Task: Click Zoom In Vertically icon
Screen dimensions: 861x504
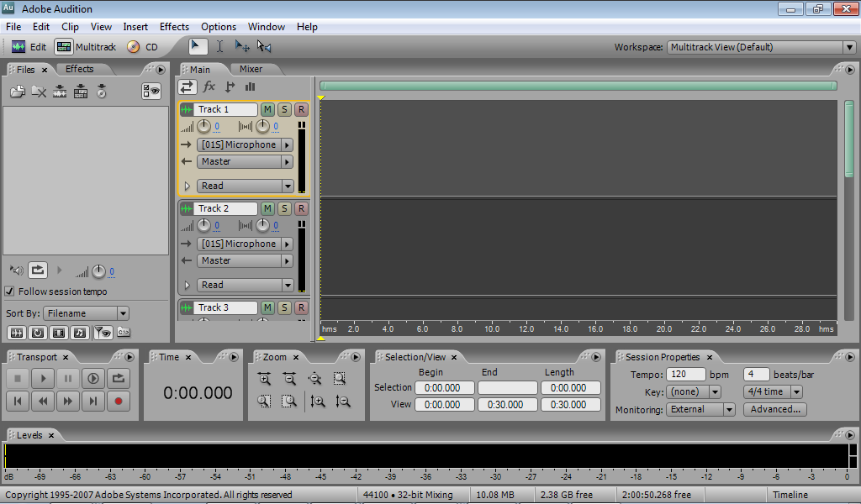Action: point(318,402)
